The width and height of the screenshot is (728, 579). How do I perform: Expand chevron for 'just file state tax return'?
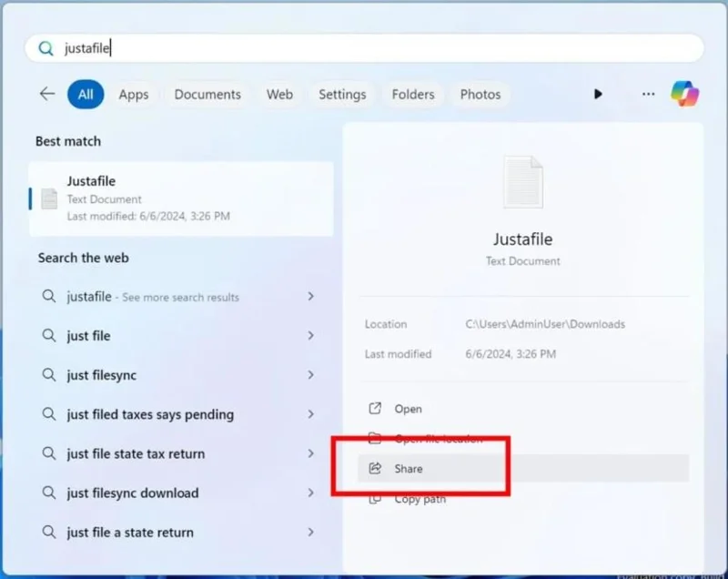[x=310, y=453]
